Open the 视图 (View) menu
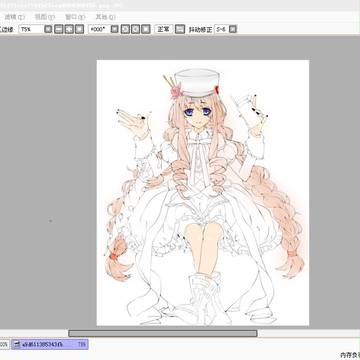360x360 pixels. click(44, 17)
